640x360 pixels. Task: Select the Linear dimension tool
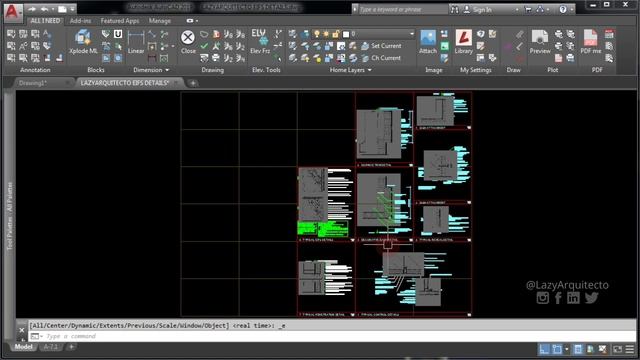tap(136, 42)
